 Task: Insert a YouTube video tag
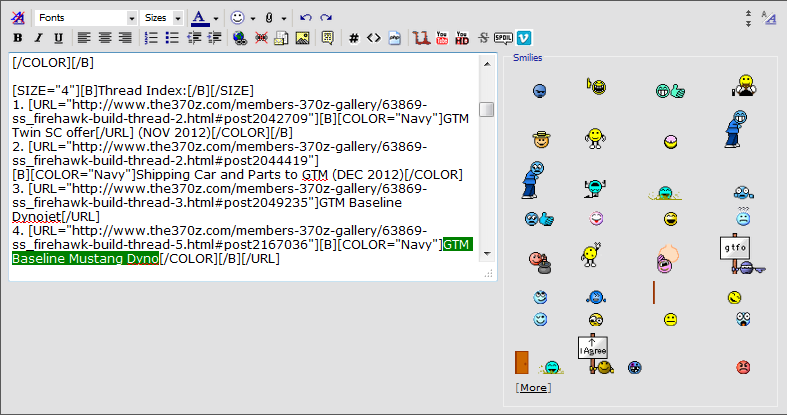pos(442,38)
